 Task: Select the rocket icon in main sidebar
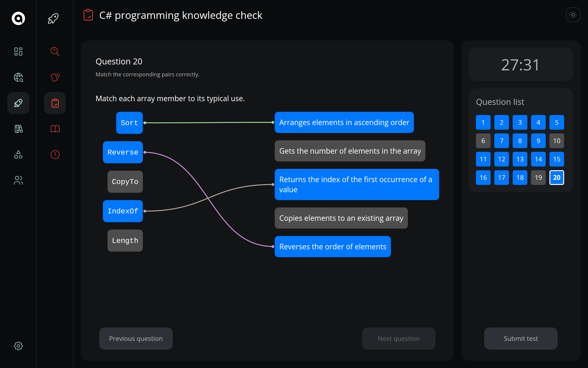pyautogui.click(x=18, y=103)
